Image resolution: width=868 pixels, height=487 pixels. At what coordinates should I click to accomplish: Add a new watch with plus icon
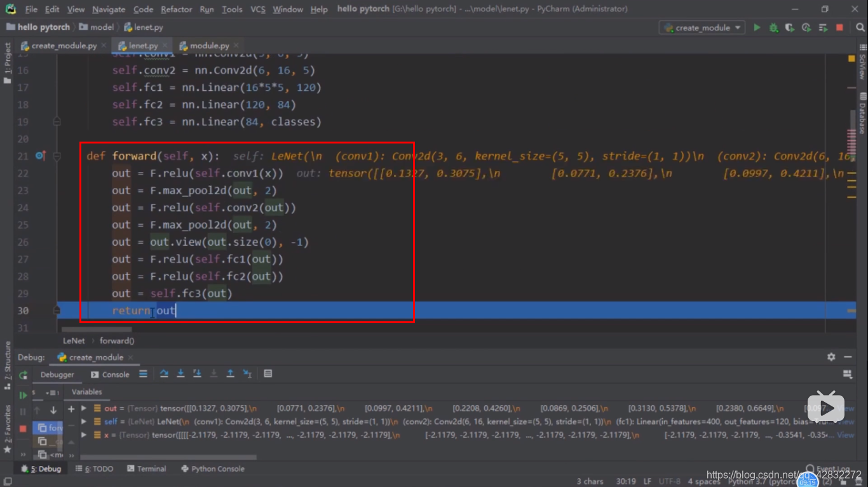[71, 409]
